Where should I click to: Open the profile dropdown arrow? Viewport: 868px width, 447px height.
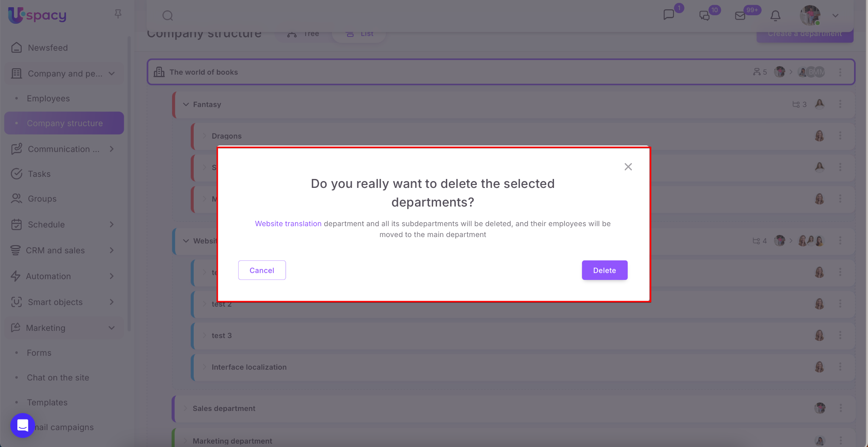pyautogui.click(x=835, y=16)
